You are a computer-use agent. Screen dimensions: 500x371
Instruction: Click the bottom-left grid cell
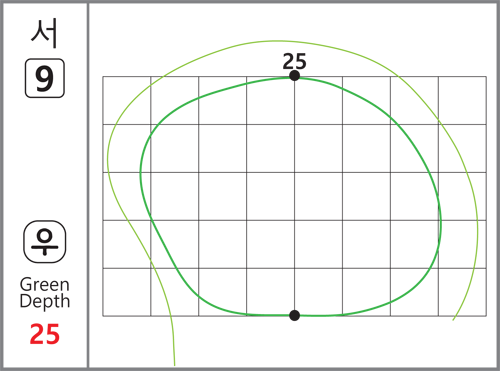pyautogui.click(x=127, y=292)
